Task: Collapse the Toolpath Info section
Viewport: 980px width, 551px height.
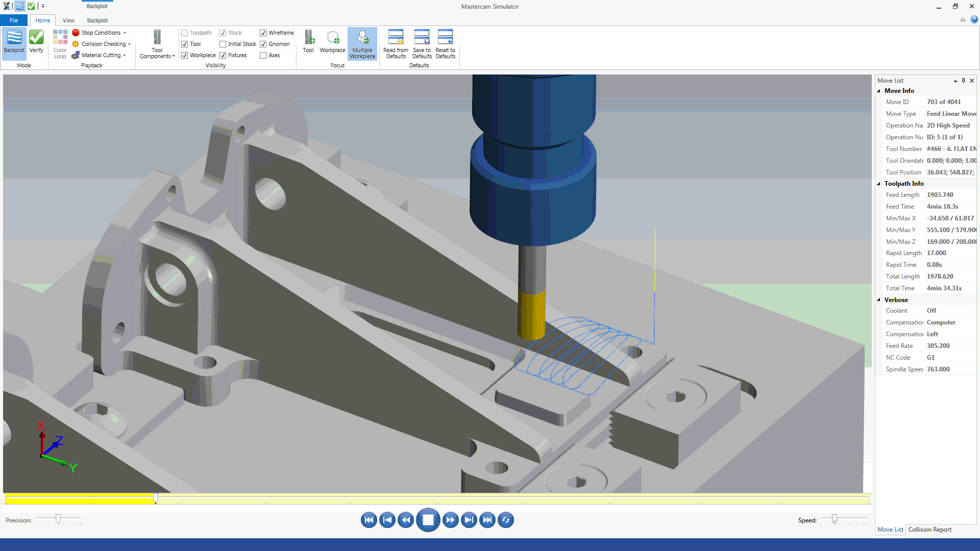Action: tap(879, 184)
